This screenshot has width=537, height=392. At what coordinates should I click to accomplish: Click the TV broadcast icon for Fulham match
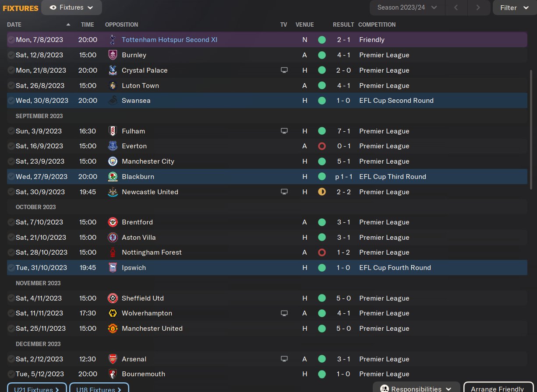[x=284, y=131]
